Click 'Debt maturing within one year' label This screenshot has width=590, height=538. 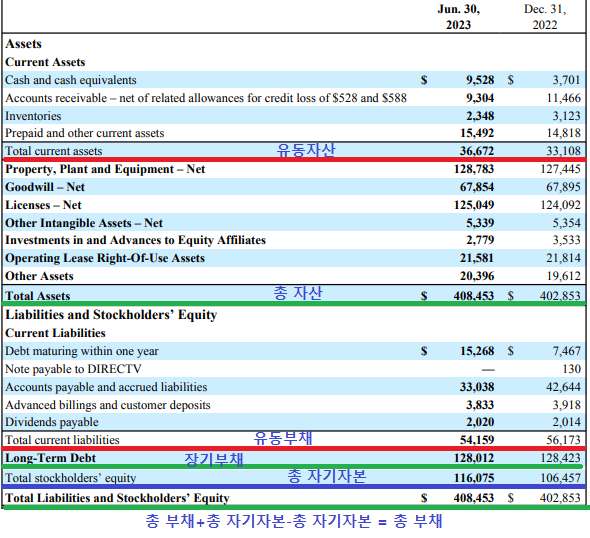point(82,351)
